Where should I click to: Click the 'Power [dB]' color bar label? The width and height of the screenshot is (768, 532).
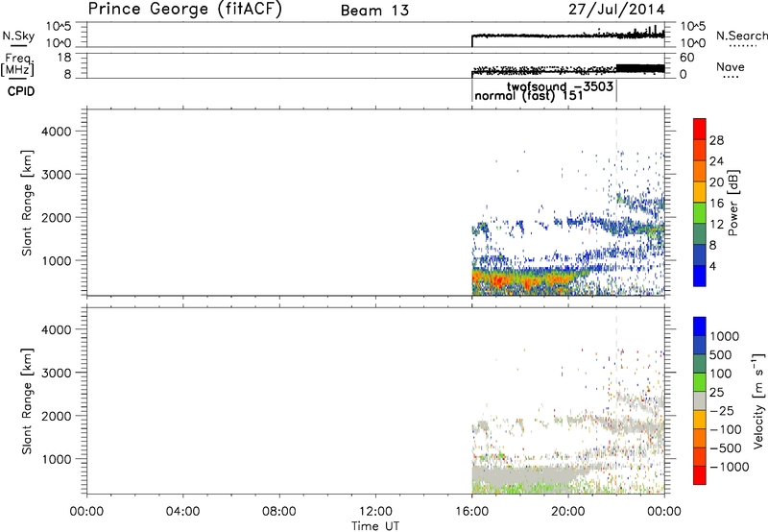click(732, 203)
